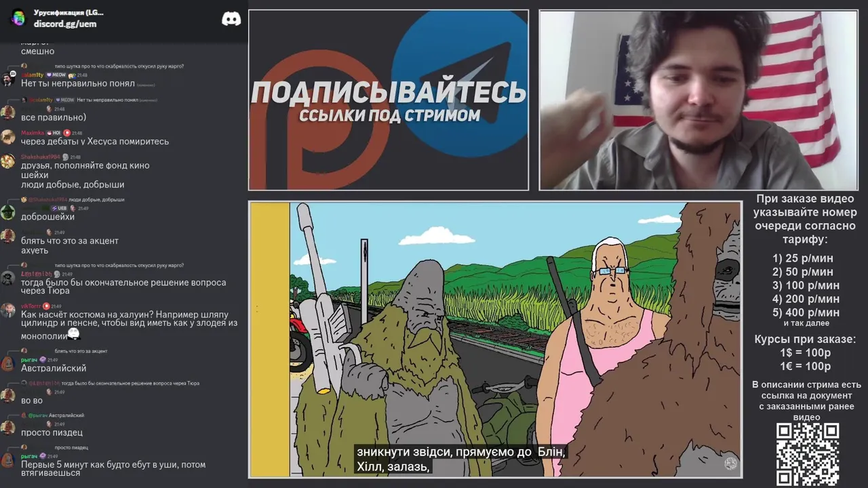The height and width of the screenshot is (488, 868).
Task: Click the message 'Австралийский'
Action: pyautogui.click(x=54, y=368)
